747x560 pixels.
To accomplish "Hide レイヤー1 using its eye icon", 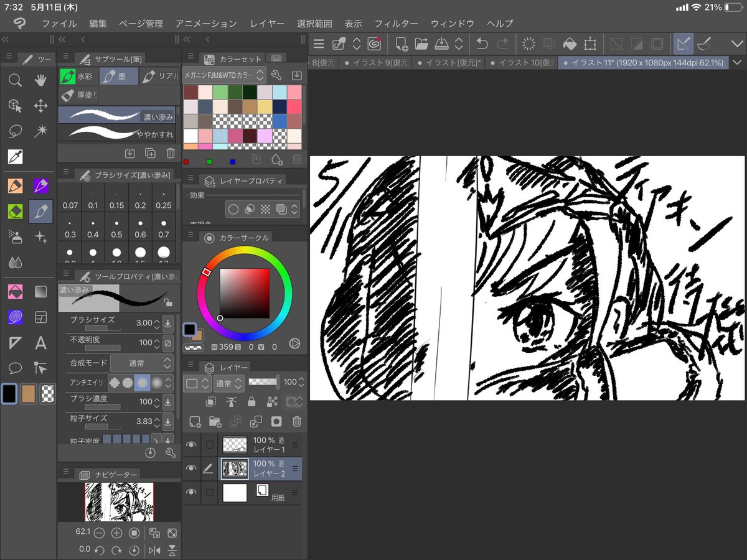I will point(192,445).
